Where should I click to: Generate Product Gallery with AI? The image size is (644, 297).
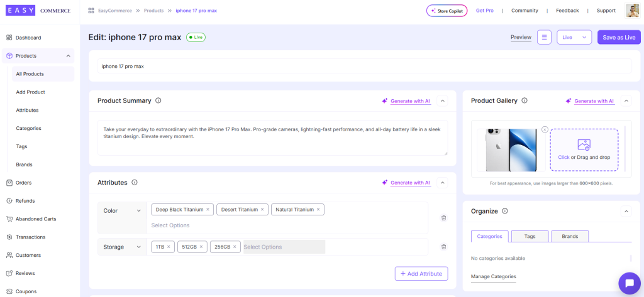590,101
